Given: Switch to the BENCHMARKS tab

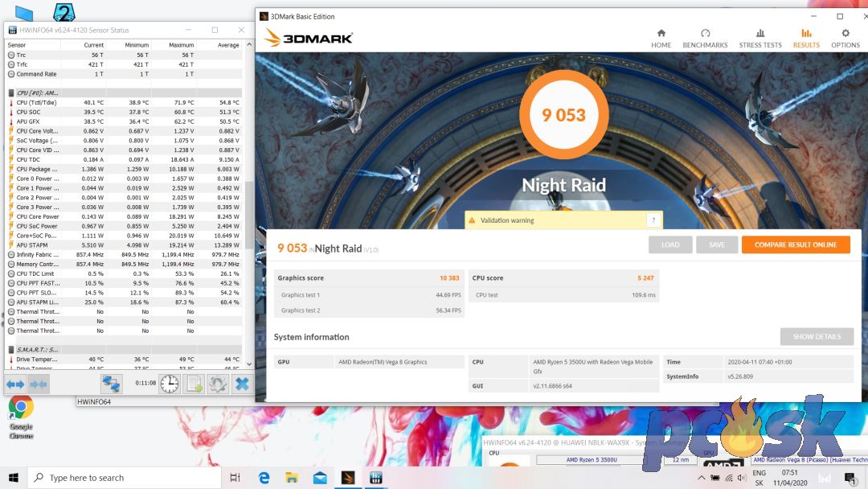Looking at the screenshot, I should (x=705, y=39).
